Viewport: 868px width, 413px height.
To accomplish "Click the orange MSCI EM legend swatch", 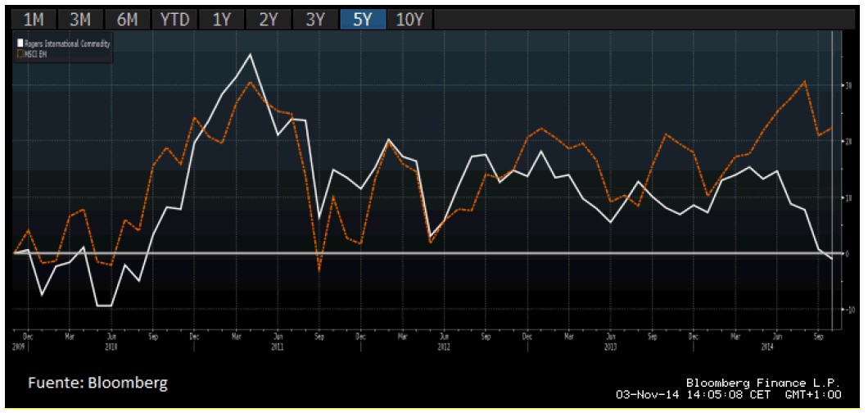I will [20, 54].
